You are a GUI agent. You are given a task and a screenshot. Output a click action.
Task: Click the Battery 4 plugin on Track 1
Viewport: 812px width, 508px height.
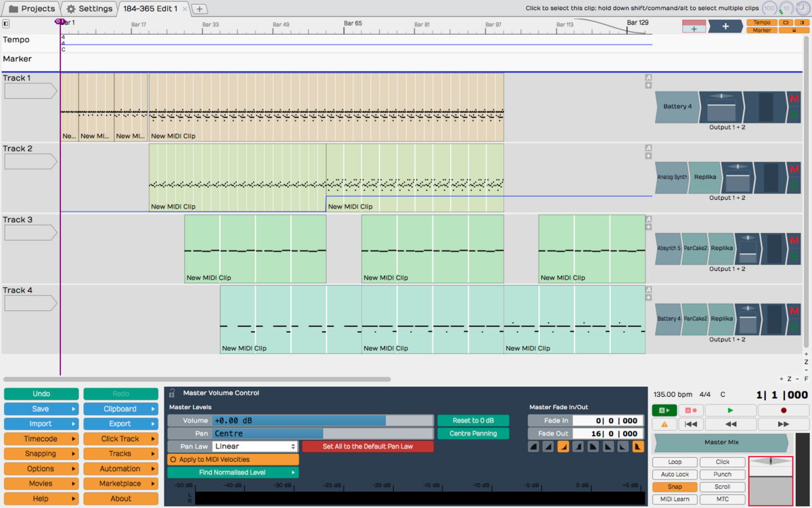tap(677, 107)
